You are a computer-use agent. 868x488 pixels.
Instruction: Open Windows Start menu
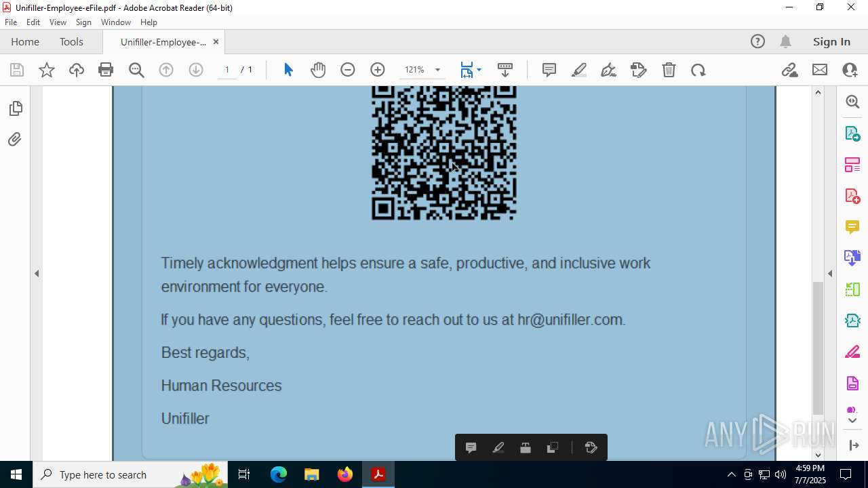click(x=16, y=474)
